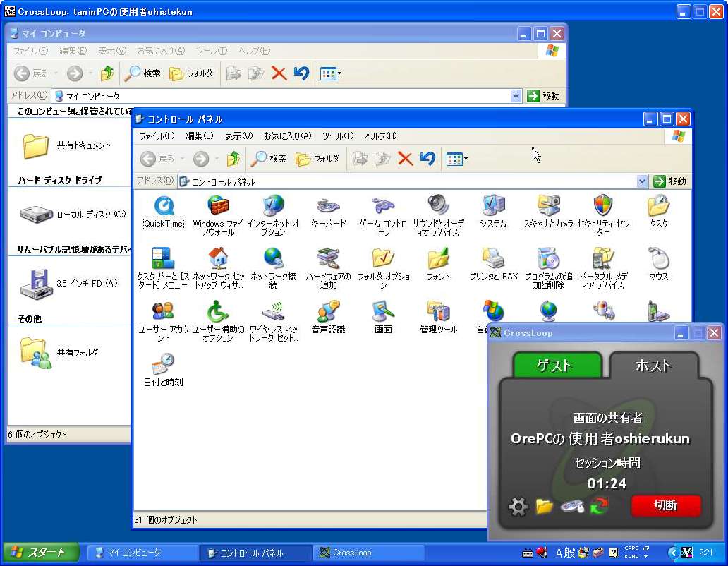Open タスク バーと[スタート]メニュー icon
728x566 pixels.
tap(164, 258)
